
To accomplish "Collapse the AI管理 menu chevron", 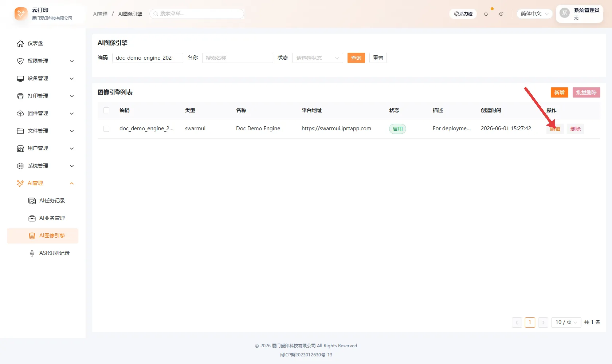I will pos(72,183).
